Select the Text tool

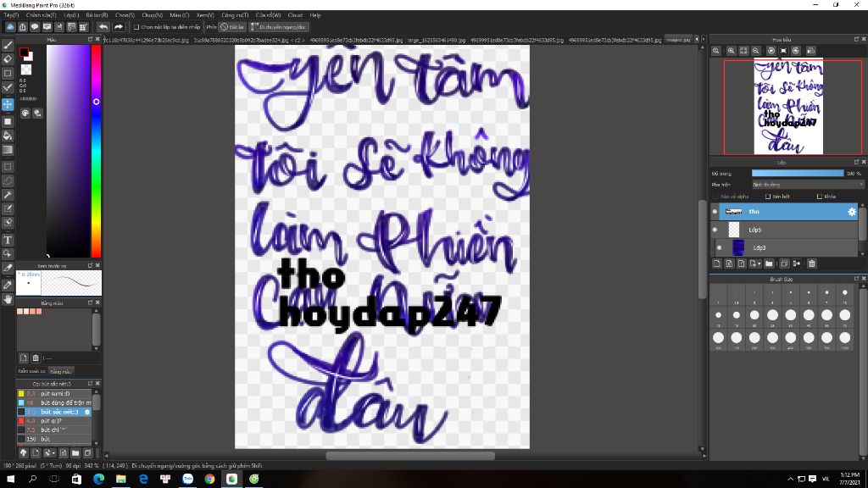pyautogui.click(x=8, y=240)
